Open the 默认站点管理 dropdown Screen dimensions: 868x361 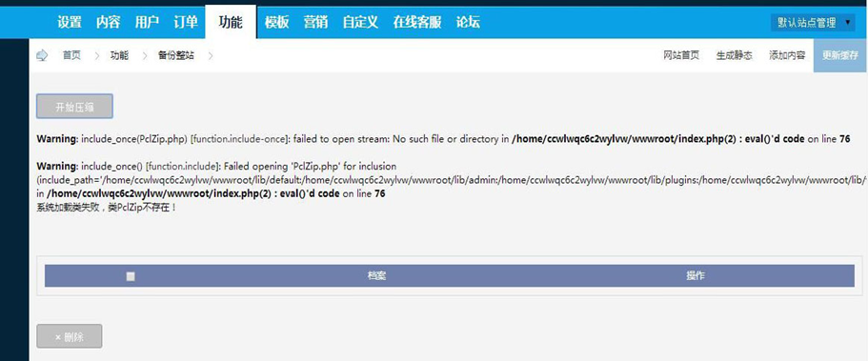click(813, 23)
